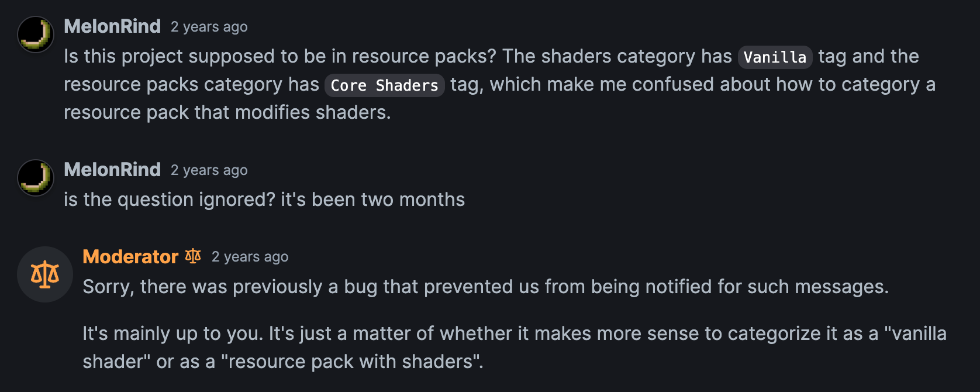Click the Moderator reply's '2 years ago' timestamp

[250, 257]
